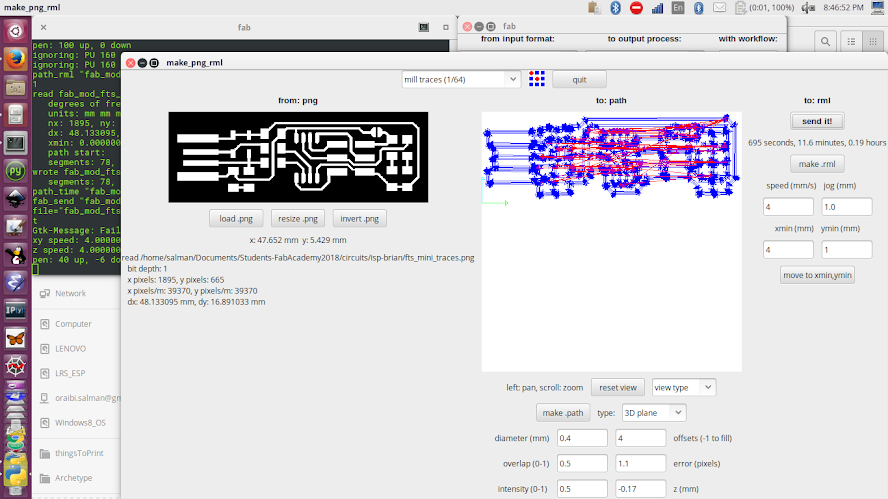
Task: Open the system session menu icon
Action: click(x=877, y=7)
